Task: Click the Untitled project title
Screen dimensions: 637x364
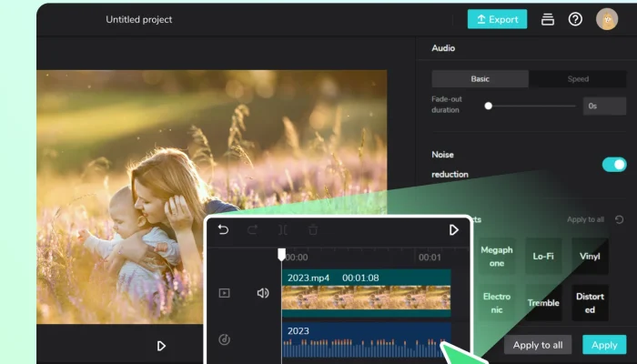Action: pyautogui.click(x=139, y=19)
